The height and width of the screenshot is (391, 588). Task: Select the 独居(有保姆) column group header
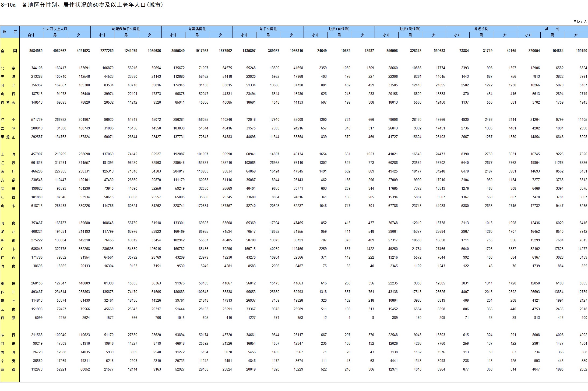coord(339,29)
